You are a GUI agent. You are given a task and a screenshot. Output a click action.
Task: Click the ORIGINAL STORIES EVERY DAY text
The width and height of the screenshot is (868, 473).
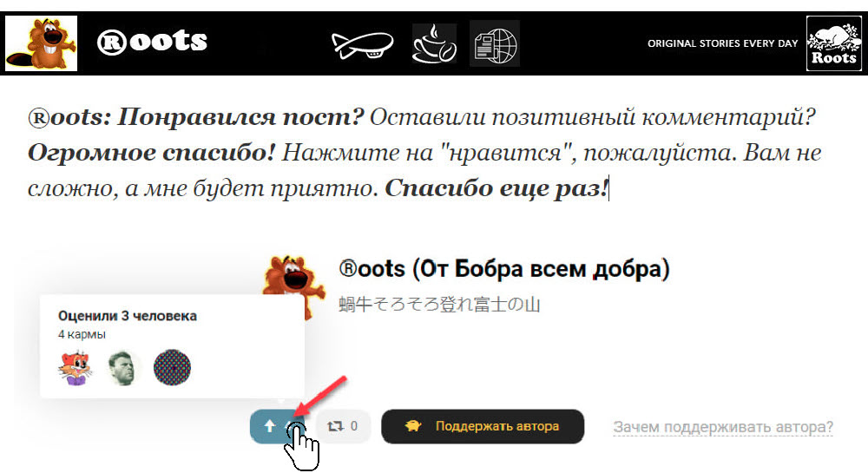722,43
